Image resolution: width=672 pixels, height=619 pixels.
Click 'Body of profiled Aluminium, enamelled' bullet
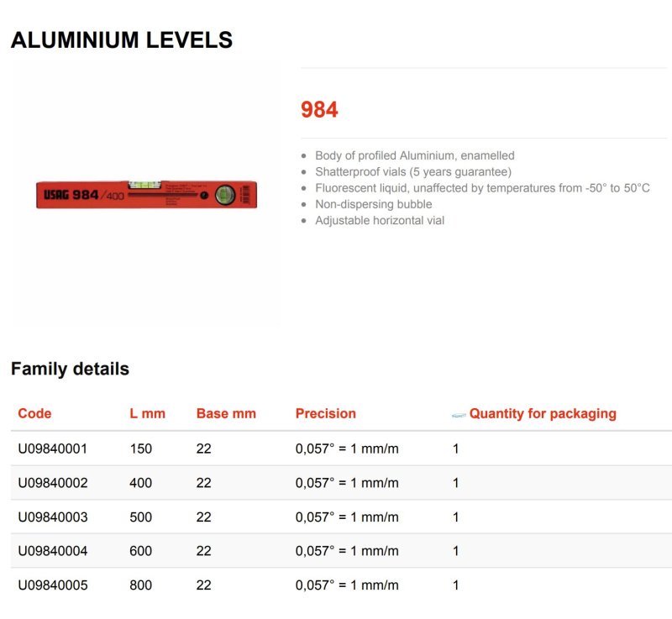pos(415,155)
